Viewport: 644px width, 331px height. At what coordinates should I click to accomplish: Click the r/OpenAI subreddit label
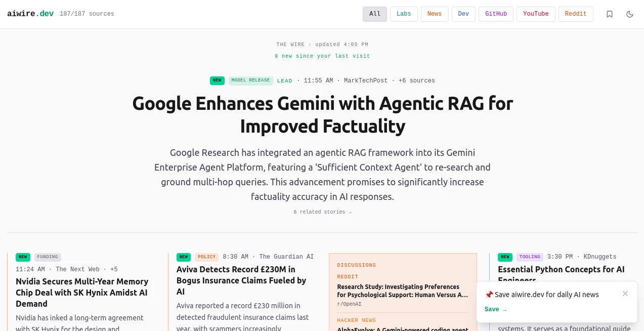tap(350, 304)
